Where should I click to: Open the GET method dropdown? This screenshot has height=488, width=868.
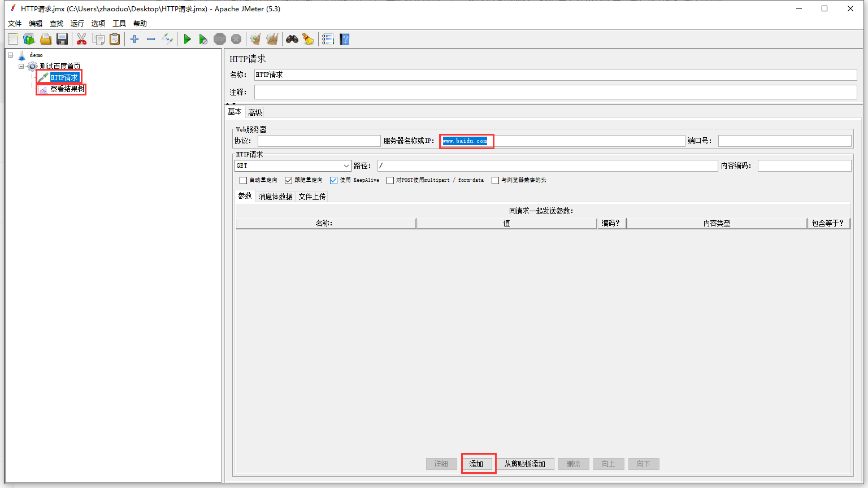click(x=346, y=165)
